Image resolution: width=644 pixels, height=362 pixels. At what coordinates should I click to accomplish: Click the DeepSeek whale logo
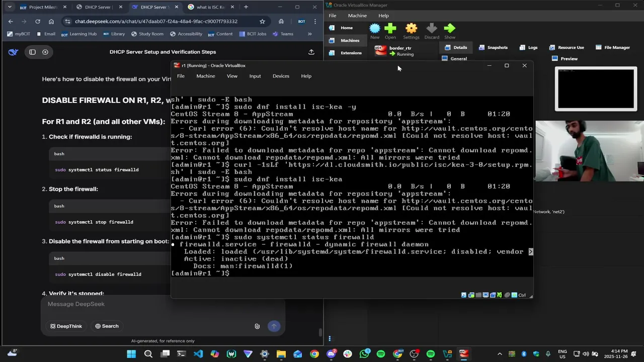point(14,52)
